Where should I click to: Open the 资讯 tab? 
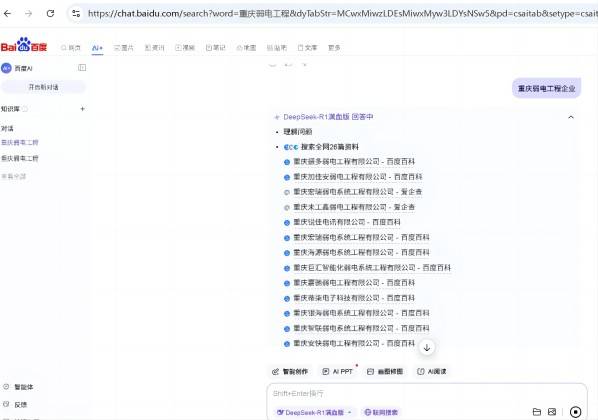[154, 48]
